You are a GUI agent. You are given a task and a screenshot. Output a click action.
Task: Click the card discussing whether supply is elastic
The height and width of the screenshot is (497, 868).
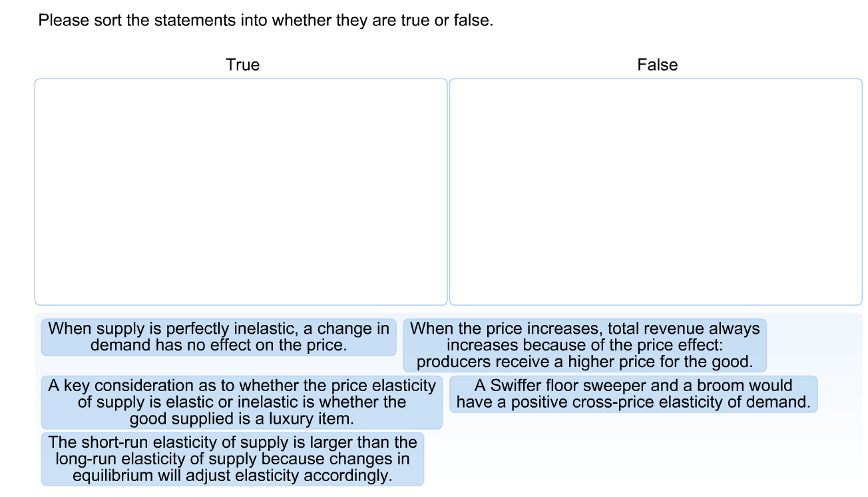tap(240, 402)
